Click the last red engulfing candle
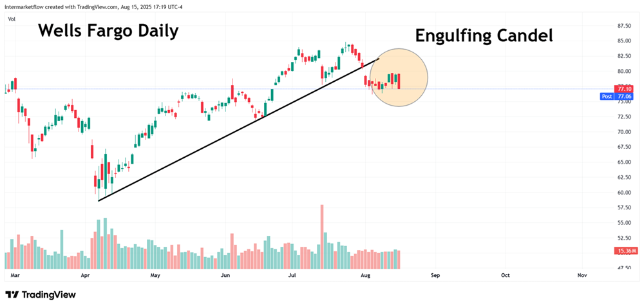 click(x=399, y=81)
